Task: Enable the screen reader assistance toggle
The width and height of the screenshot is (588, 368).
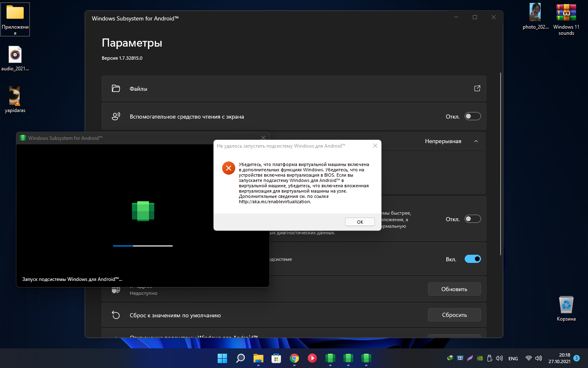Action: (473, 116)
